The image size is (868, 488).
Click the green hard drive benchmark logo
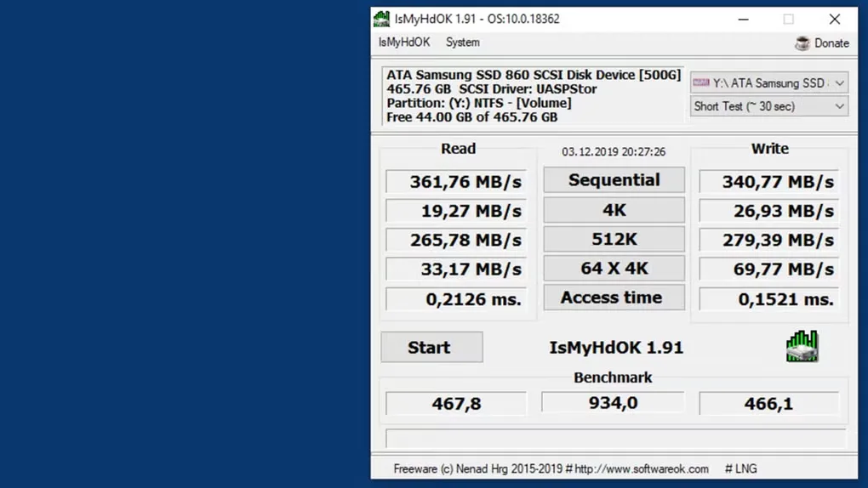802,346
